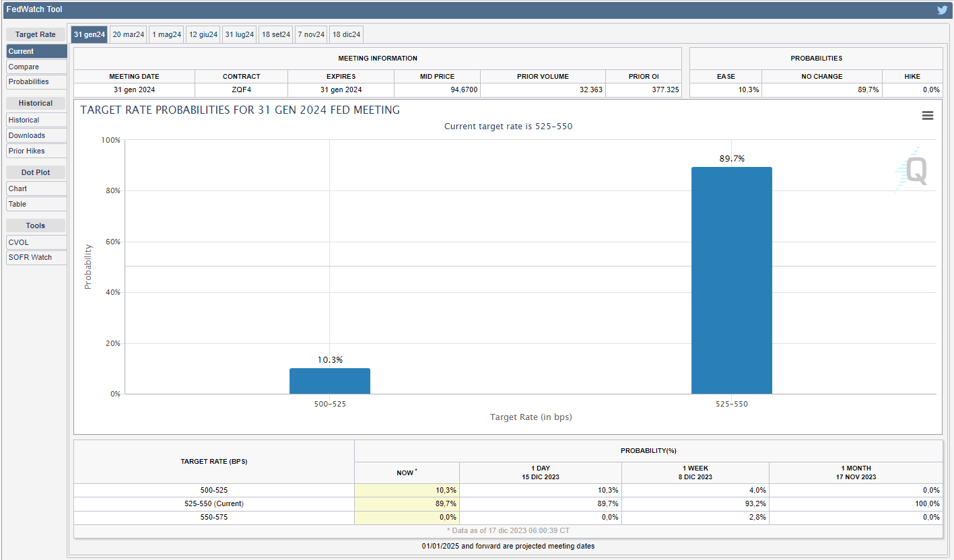Select the 18 dic24 meeting tab

coord(346,34)
